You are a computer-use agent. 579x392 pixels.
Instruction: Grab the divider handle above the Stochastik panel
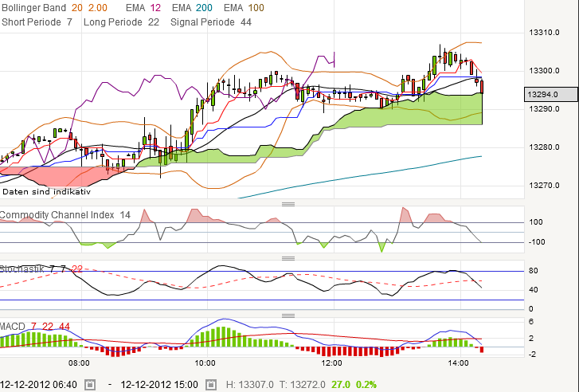pyautogui.click(x=288, y=258)
